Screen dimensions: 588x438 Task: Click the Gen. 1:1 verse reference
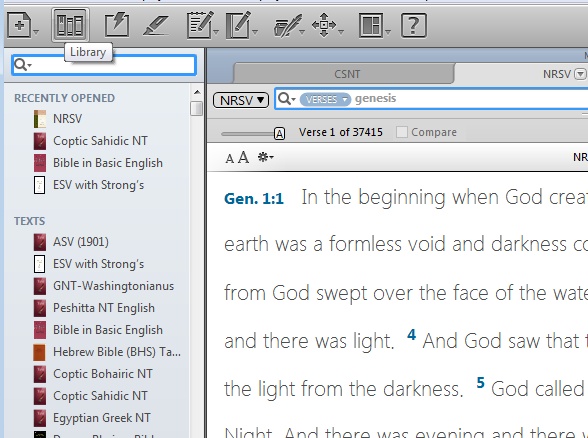[254, 199]
